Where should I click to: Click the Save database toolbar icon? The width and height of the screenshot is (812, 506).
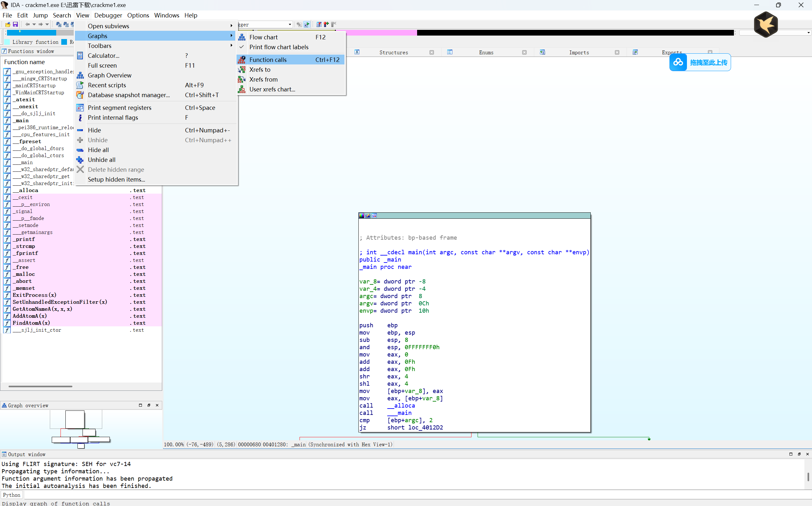pyautogui.click(x=15, y=24)
